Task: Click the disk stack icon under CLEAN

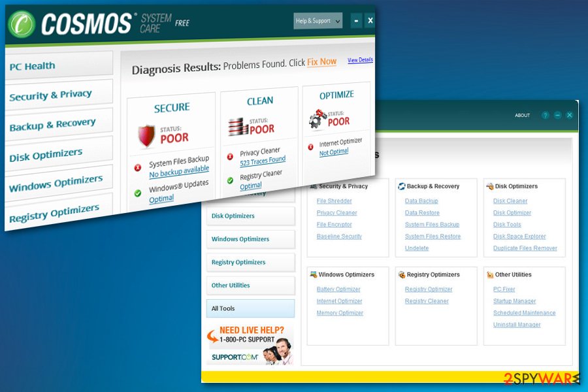Action: pos(238,127)
